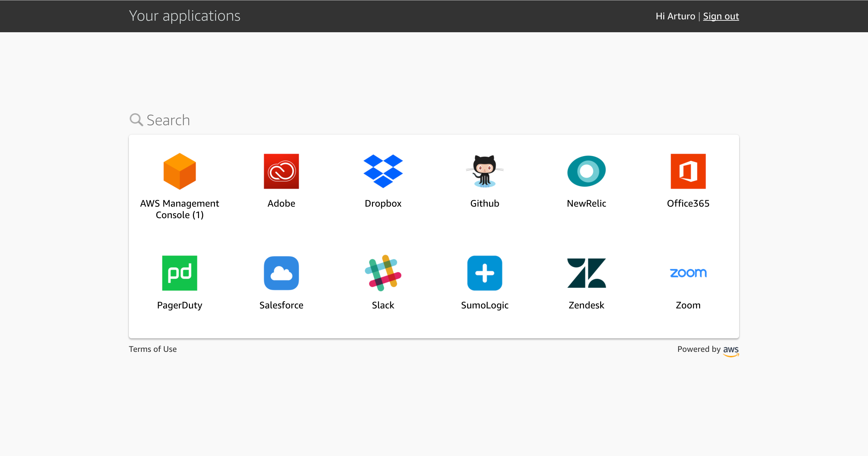Image resolution: width=868 pixels, height=456 pixels.
Task: Click the magnifying glass search icon
Action: tap(136, 120)
